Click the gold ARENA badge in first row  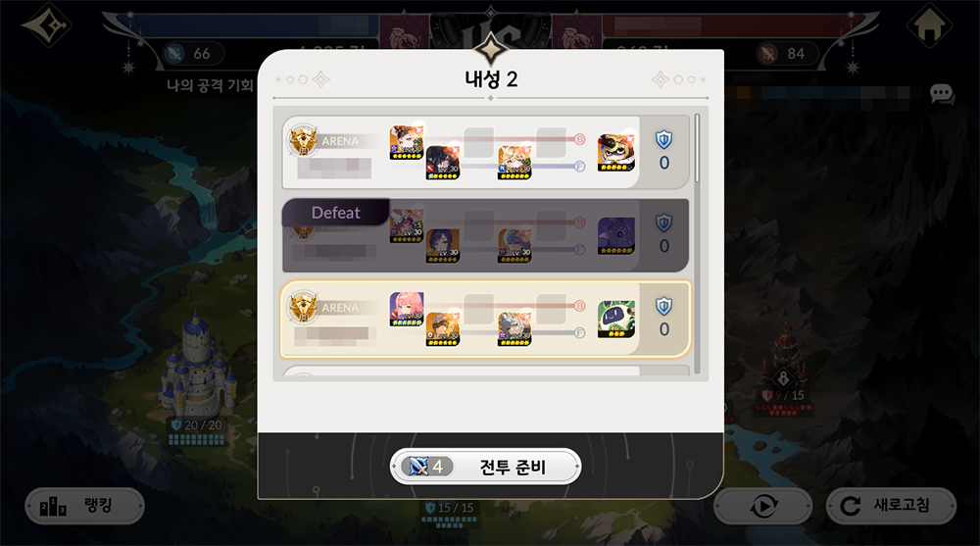(303, 141)
